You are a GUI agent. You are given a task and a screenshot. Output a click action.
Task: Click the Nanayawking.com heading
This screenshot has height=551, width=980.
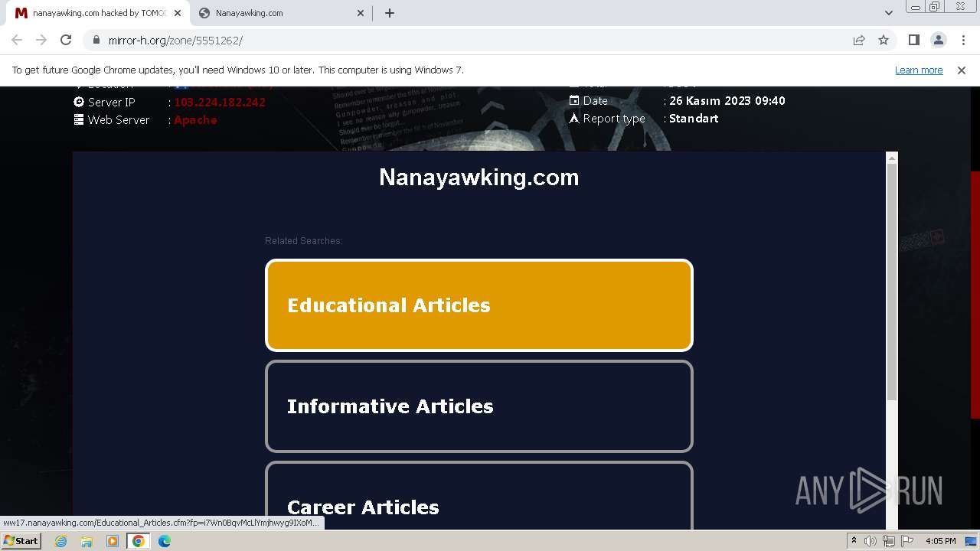click(x=479, y=178)
